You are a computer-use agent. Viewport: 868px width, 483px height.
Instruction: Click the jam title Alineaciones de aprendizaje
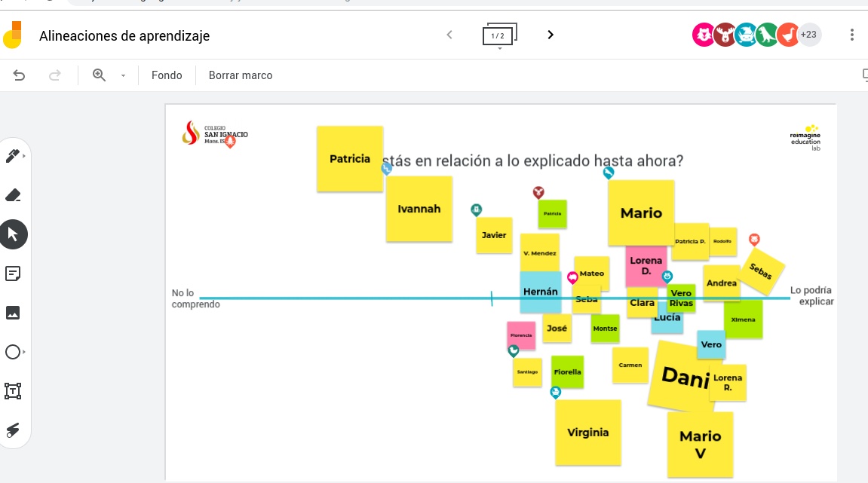[124, 36]
